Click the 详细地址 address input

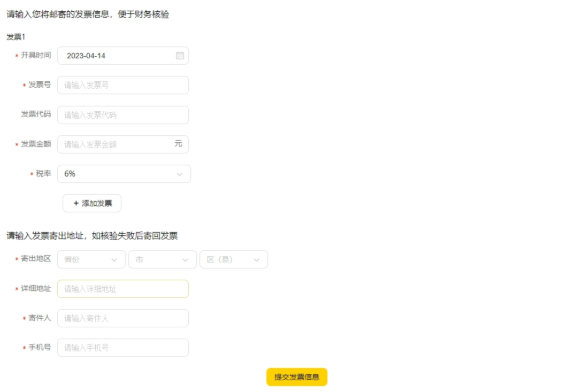[122, 289]
